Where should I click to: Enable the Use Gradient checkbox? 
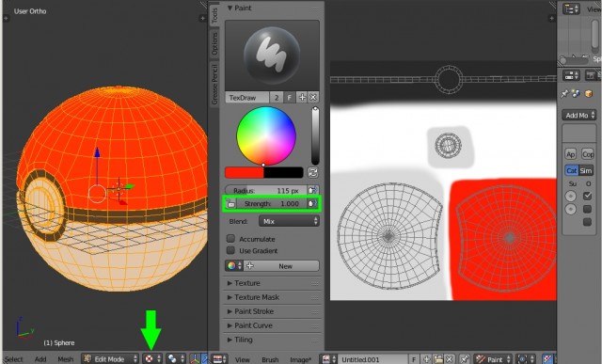(x=230, y=250)
